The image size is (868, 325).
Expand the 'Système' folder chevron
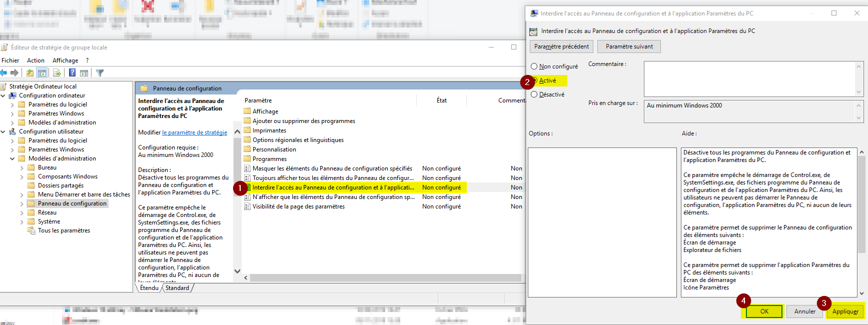22,222
